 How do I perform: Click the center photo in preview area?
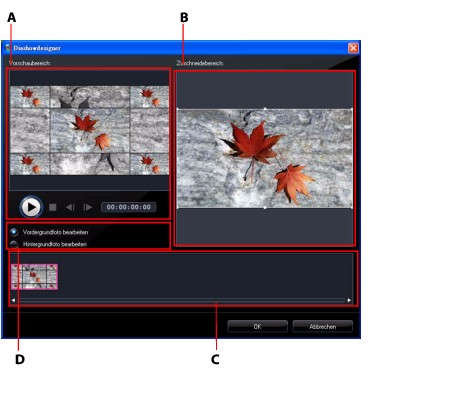click(90, 130)
